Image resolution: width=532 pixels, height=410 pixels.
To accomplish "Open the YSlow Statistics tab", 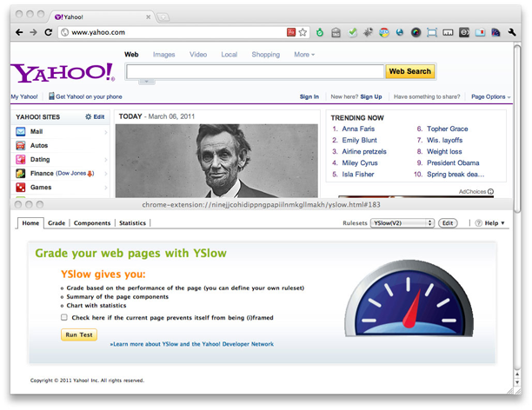I will tap(132, 223).
